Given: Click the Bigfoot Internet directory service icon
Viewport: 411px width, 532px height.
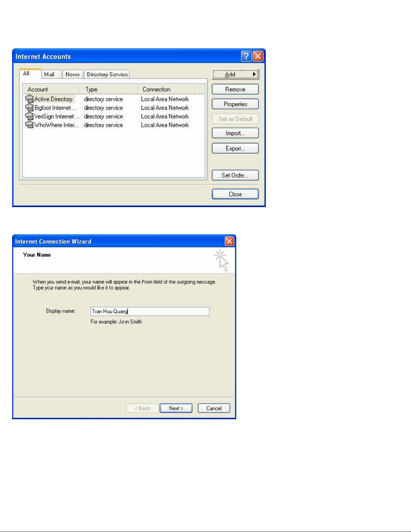Looking at the screenshot, I should [x=30, y=108].
